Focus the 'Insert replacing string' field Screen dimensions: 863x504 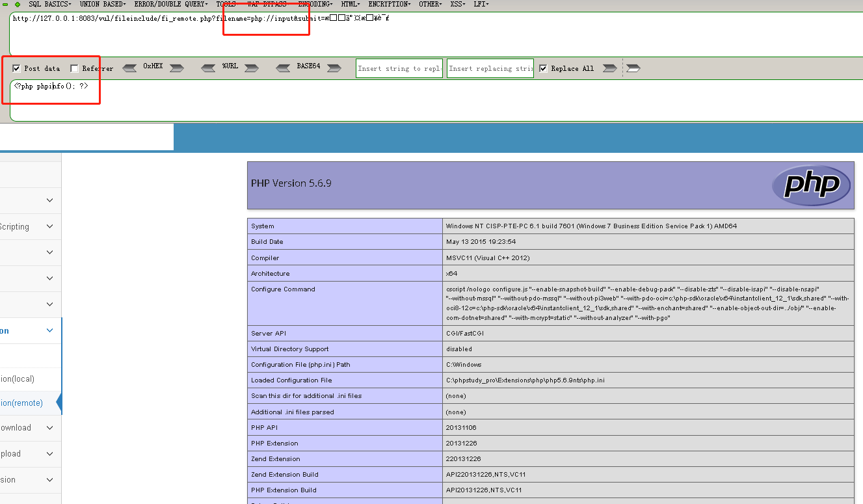coord(490,68)
